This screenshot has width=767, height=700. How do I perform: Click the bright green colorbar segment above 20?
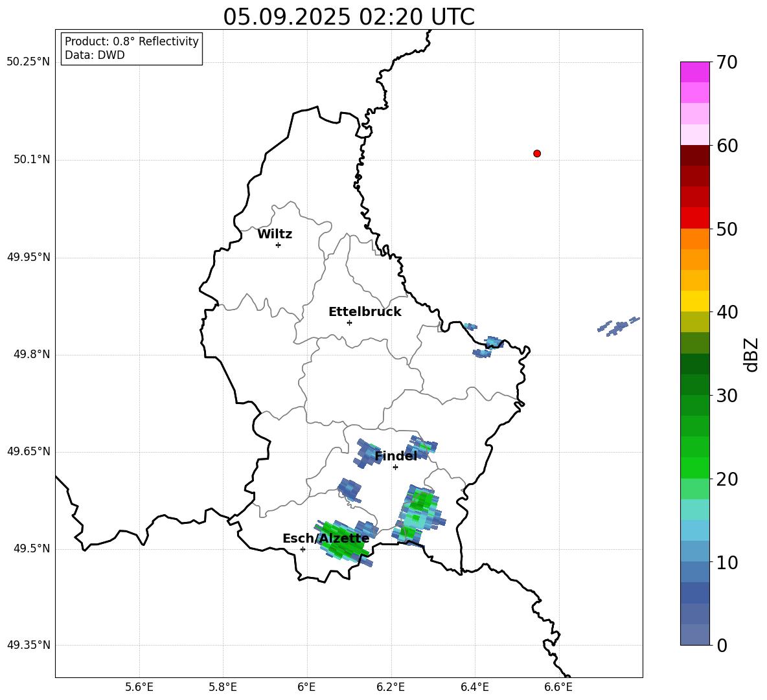click(694, 468)
